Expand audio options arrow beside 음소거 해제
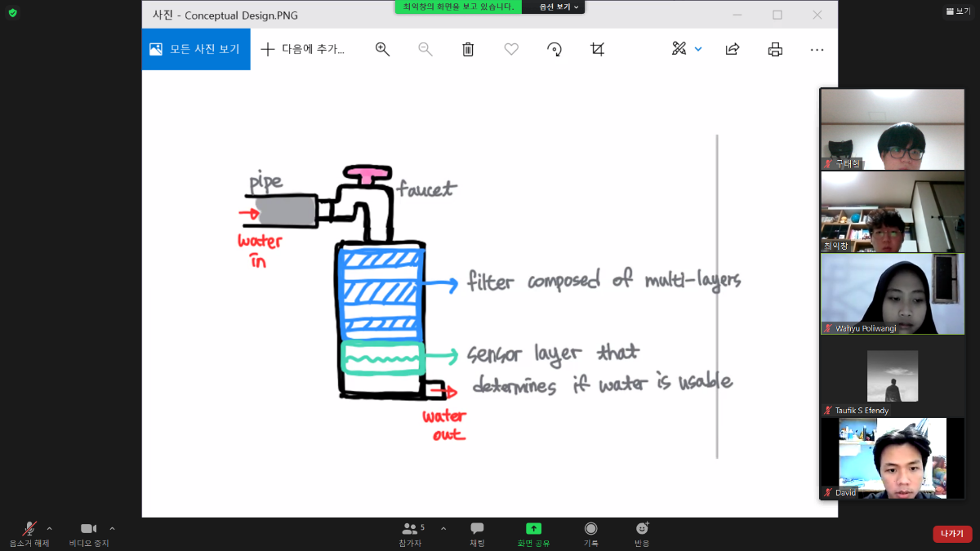The height and width of the screenshot is (551, 980). (49, 528)
